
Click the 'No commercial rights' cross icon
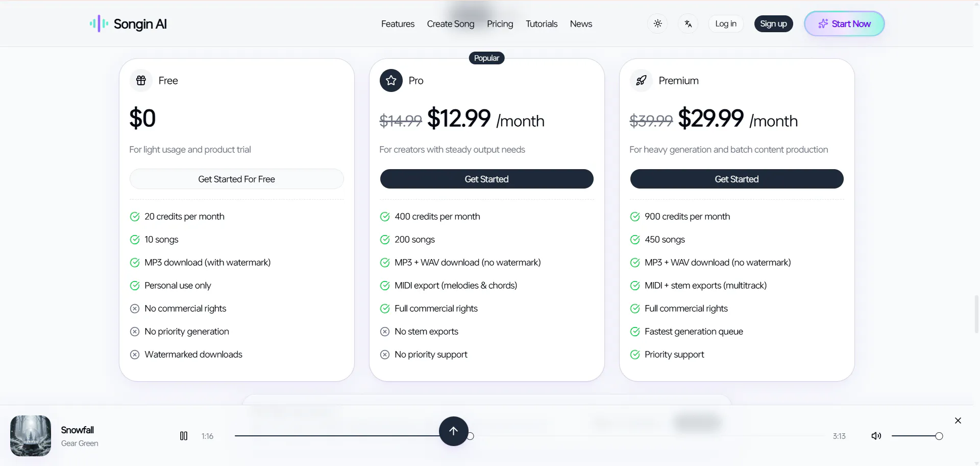coord(135,309)
